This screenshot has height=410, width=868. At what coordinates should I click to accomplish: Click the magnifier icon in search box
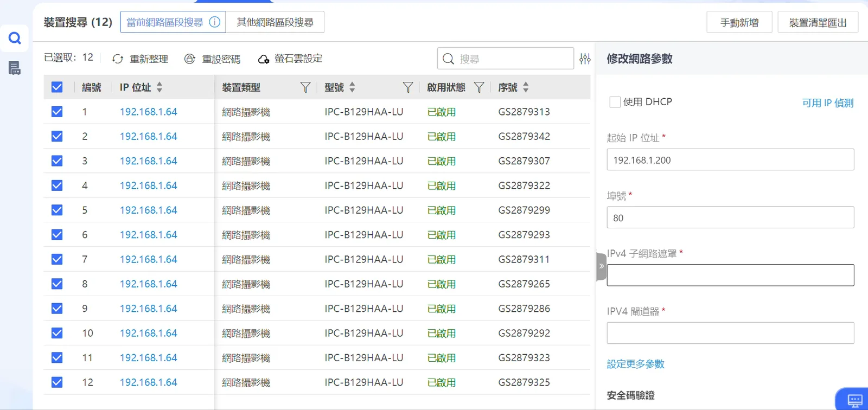pos(448,59)
